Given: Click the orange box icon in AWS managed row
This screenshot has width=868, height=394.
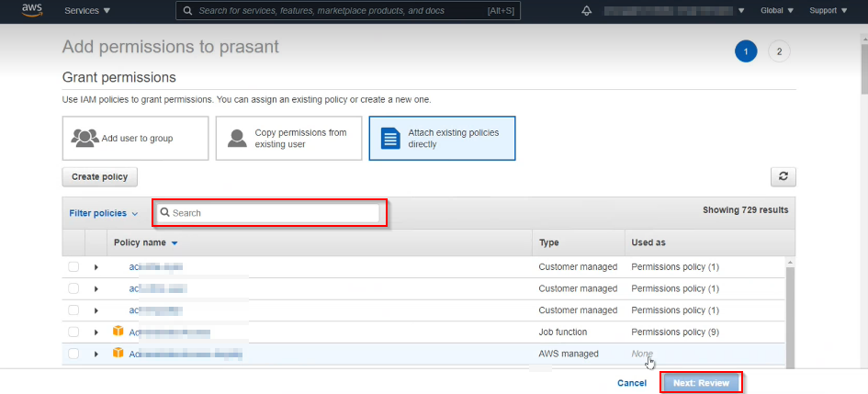Looking at the screenshot, I should [x=118, y=353].
